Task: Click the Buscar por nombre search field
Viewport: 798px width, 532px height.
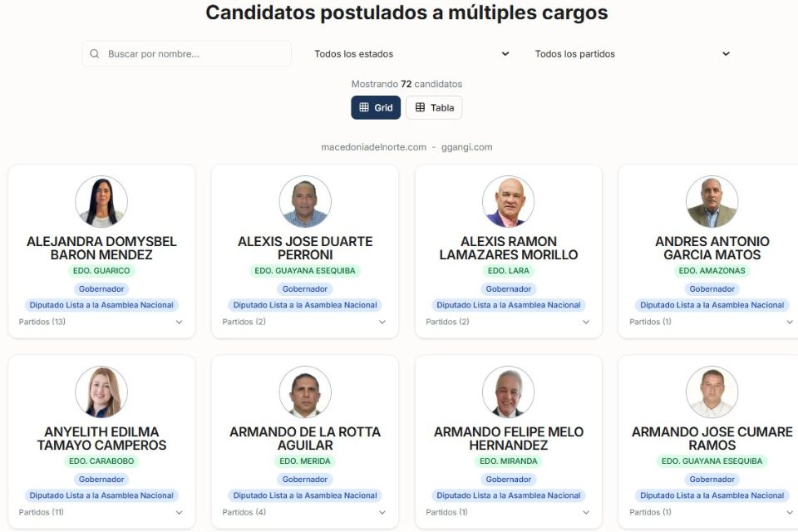Action: (x=186, y=53)
